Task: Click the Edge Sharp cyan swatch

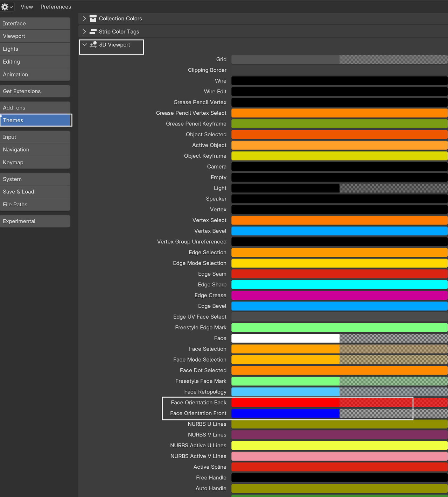Action: [339, 285]
